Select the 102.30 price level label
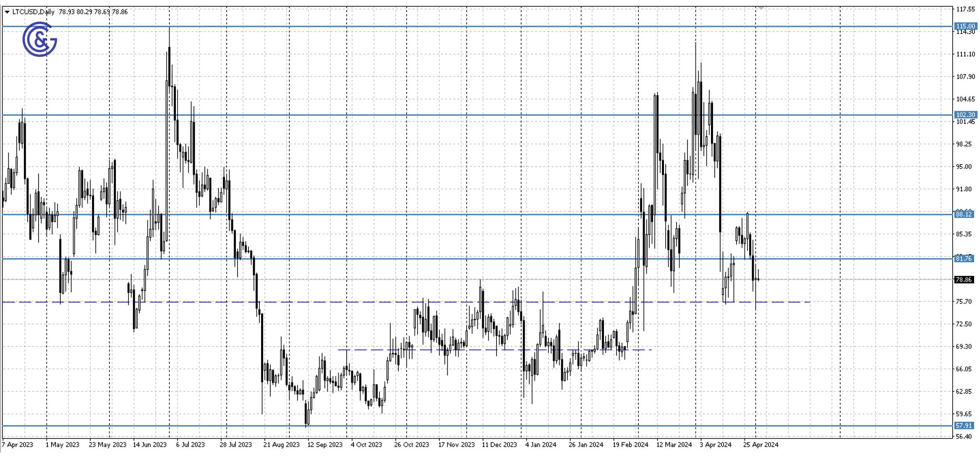980x457 pixels. [x=965, y=115]
